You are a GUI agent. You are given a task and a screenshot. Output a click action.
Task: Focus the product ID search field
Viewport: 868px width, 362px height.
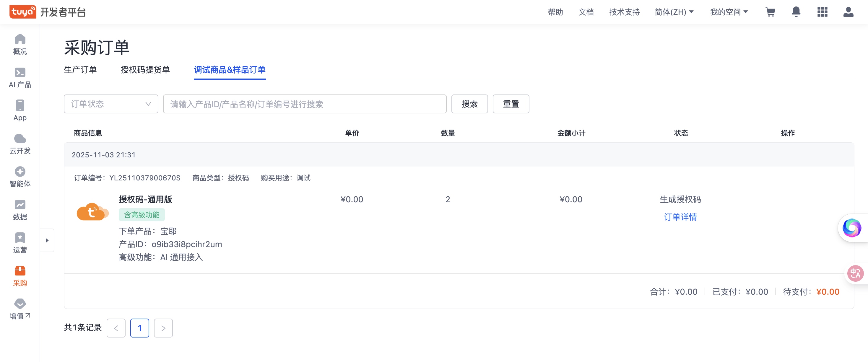pos(305,104)
